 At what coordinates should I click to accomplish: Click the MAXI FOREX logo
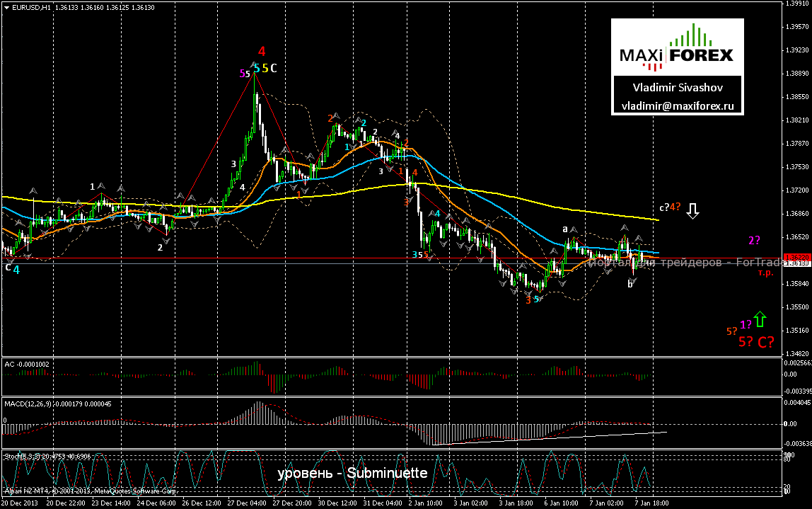click(677, 48)
